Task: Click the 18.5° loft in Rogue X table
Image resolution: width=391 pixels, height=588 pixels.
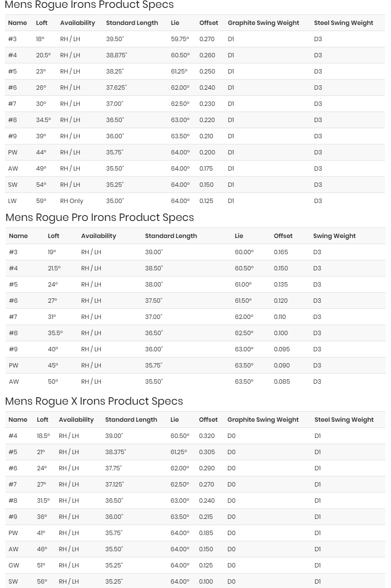Action: (x=43, y=436)
